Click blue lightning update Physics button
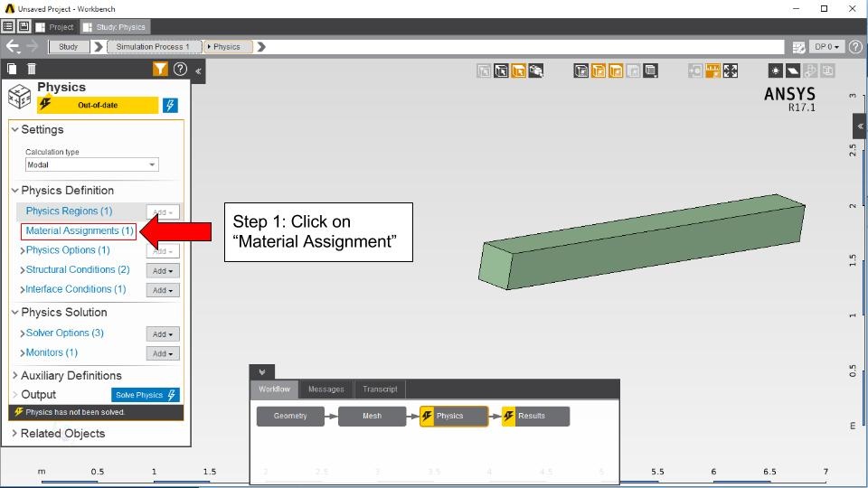Screen dimensions: 868x488 click(170, 105)
